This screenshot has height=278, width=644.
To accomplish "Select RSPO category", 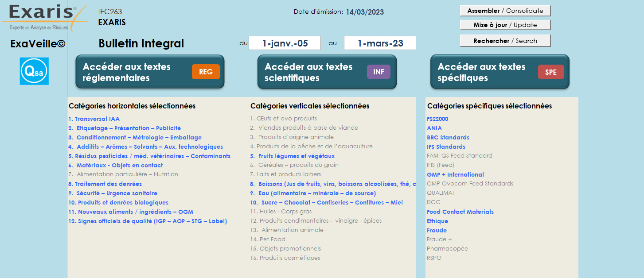I will coord(434,258).
